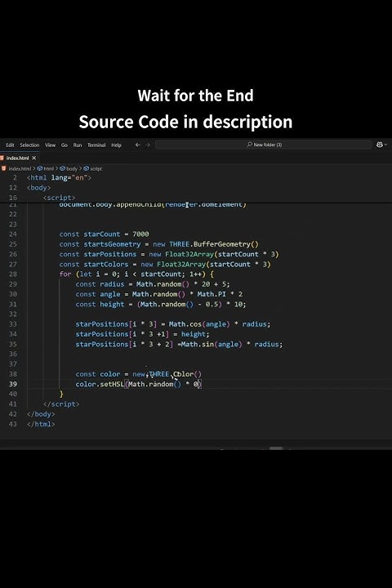The width and height of the screenshot is (392, 588).
Task: Close the index.html tab
Action: 34,158
